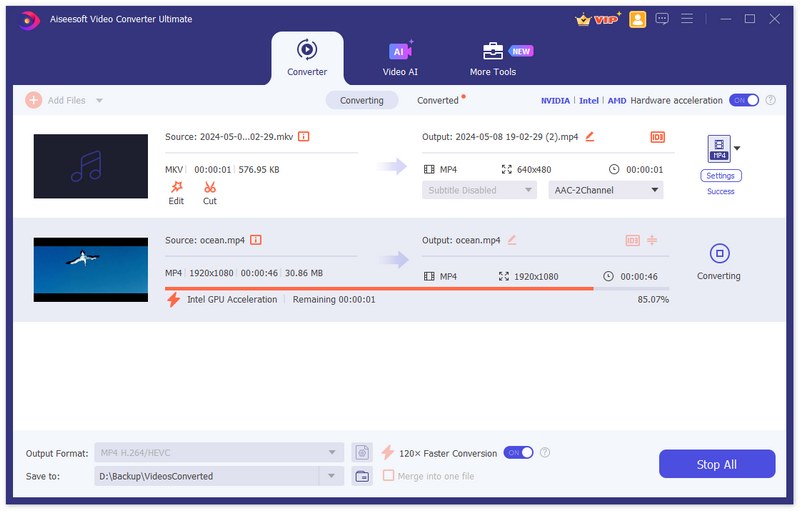Screen dimensions: 800x511
Task: Disable 120× Faster Conversion toggle
Action: 518,453
